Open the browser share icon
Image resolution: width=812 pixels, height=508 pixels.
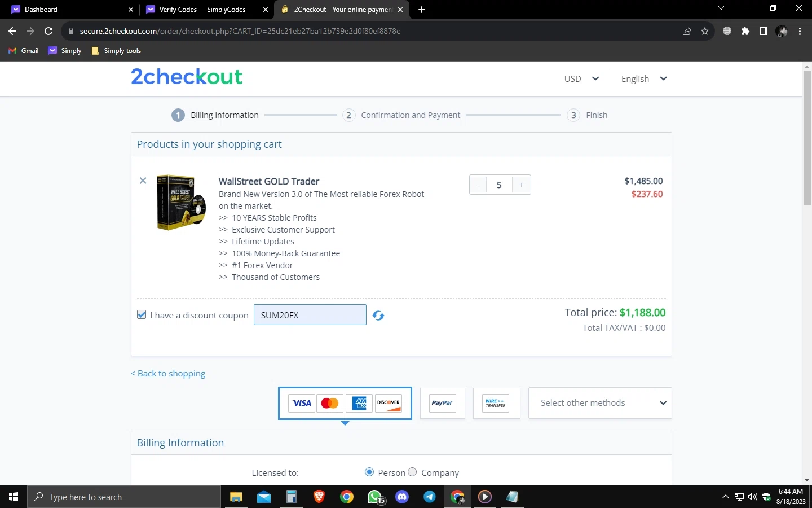(687, 31)
